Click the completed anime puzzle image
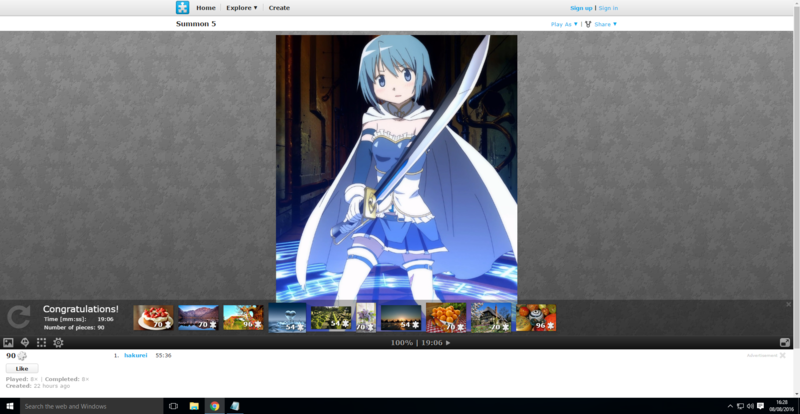The image size is (800, 414). tap(396, 168)
